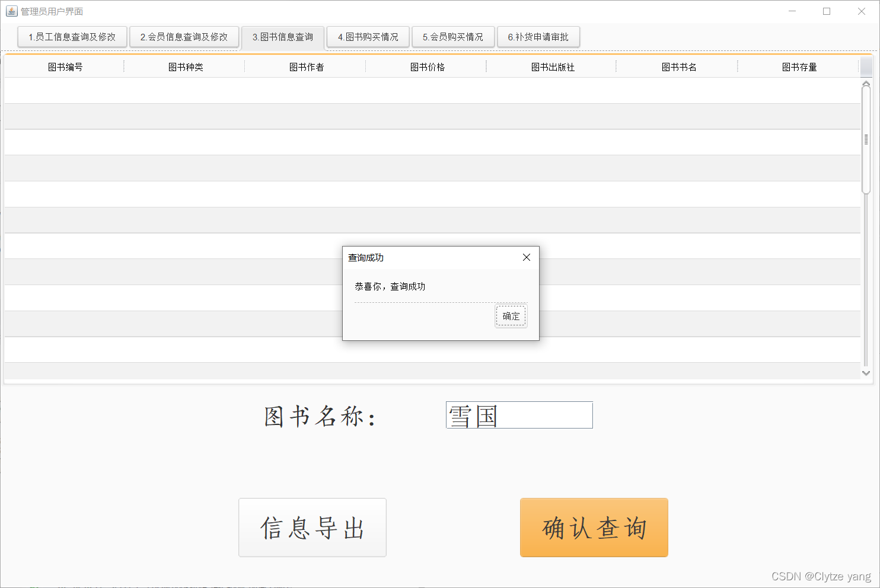Focus the 图书名称 input field containing 雪国
The image size is (880, 588).
(x=519, y=415)
